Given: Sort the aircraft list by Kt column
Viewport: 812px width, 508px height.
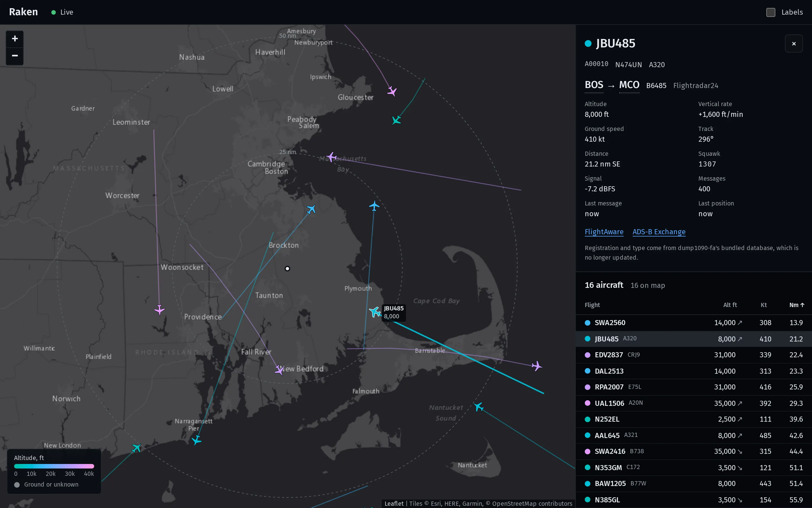Looking at the screenshot, I should (x=764, y=305).
